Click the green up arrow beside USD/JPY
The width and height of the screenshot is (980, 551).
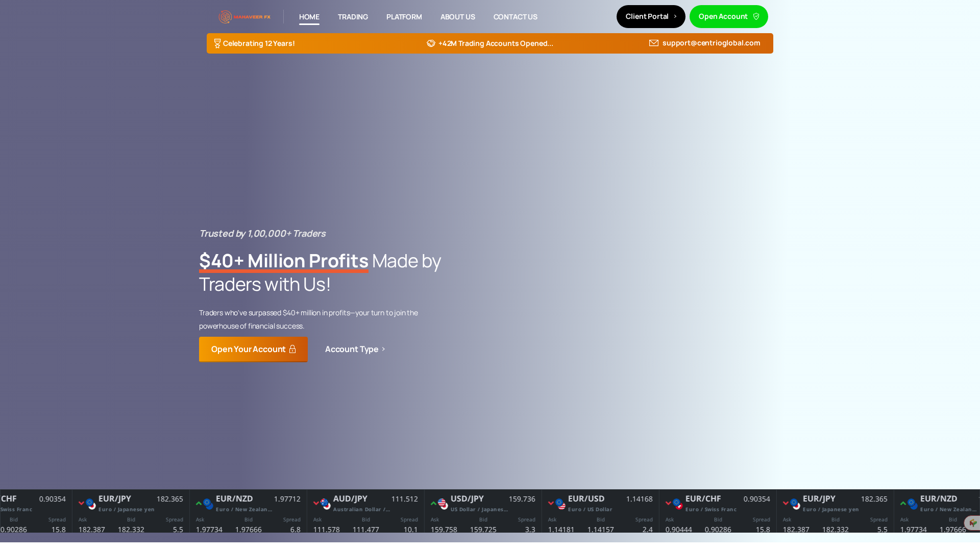point(432,503)
